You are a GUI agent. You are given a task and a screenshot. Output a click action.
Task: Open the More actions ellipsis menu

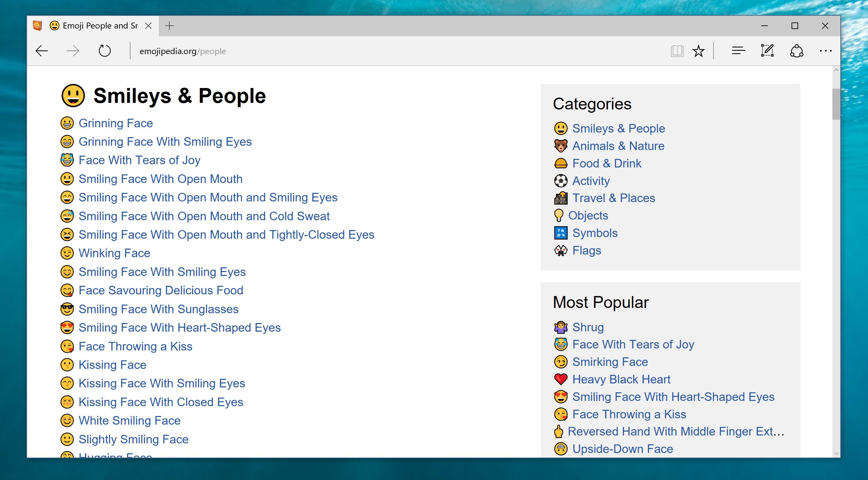[x=825, y=51]
